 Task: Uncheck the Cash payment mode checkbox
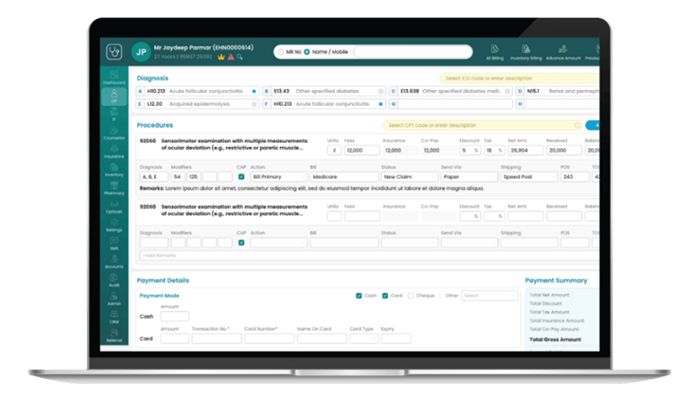(358, 296)
